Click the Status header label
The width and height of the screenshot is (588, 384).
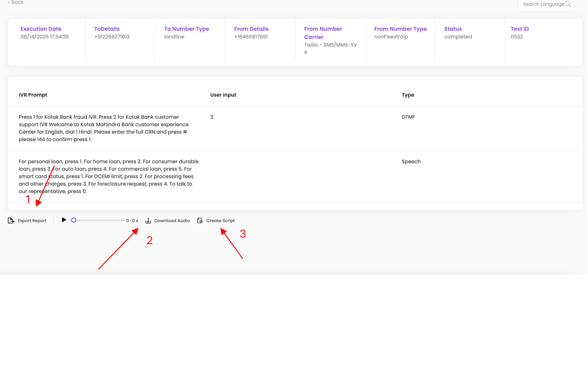click(x=453, y=29)
